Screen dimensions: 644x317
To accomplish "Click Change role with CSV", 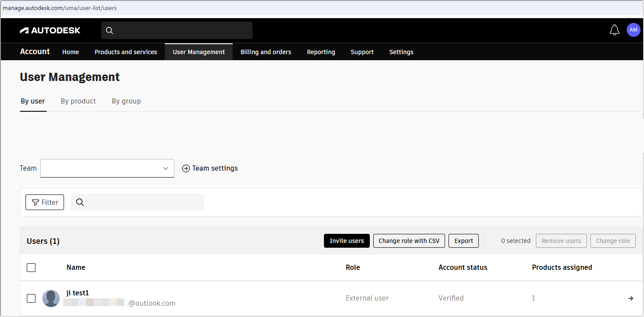I will point(409,241).
